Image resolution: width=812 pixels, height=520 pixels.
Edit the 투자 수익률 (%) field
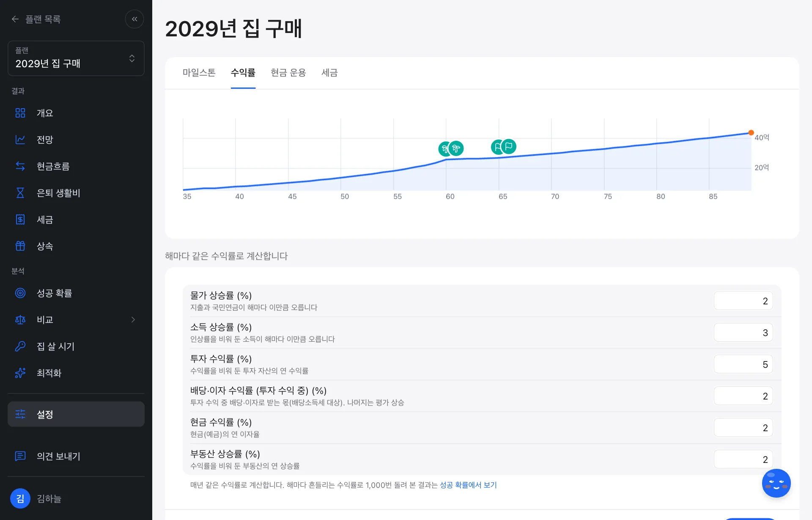[743, 364]
